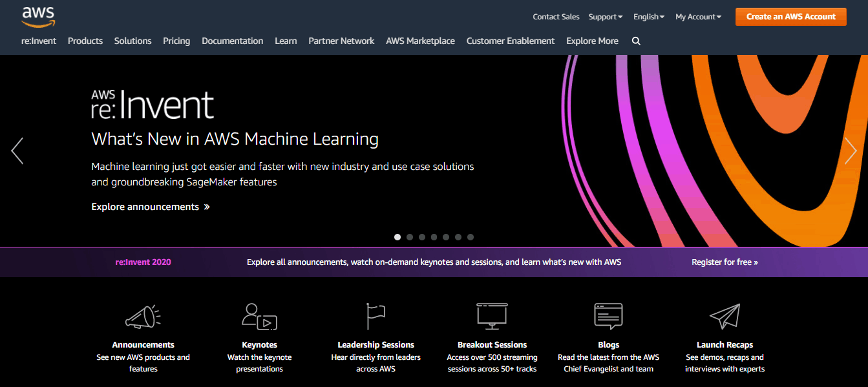Click Create an AWS Account button

pos(791,17)
